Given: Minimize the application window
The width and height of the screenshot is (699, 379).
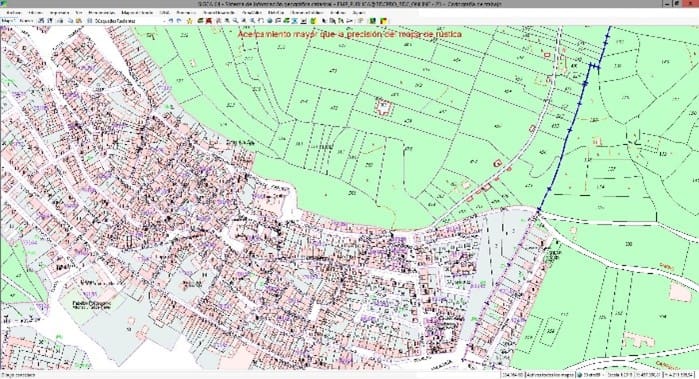Looking at the screenshot, I should coord(666,4).
